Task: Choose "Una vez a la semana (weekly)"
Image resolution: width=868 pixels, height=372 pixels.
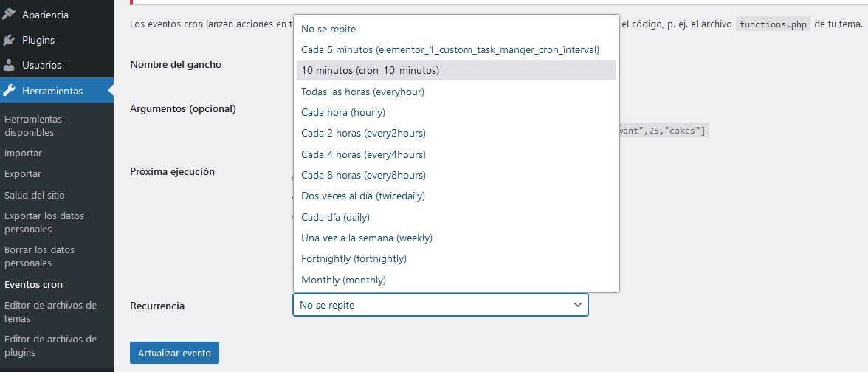Action: pos(367,238)
